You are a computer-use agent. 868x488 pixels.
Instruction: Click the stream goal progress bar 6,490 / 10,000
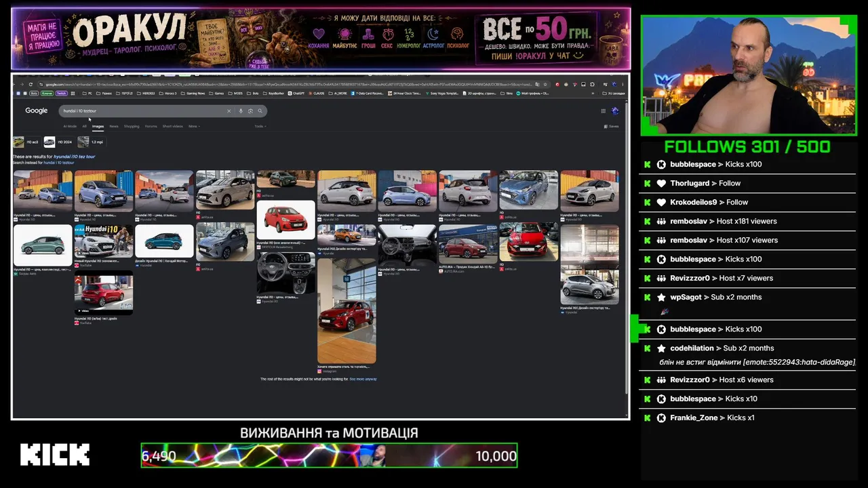[329, 455]
